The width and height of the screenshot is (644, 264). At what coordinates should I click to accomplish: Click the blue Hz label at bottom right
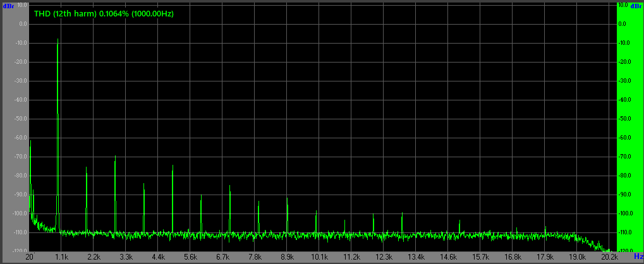click(638, 257)
